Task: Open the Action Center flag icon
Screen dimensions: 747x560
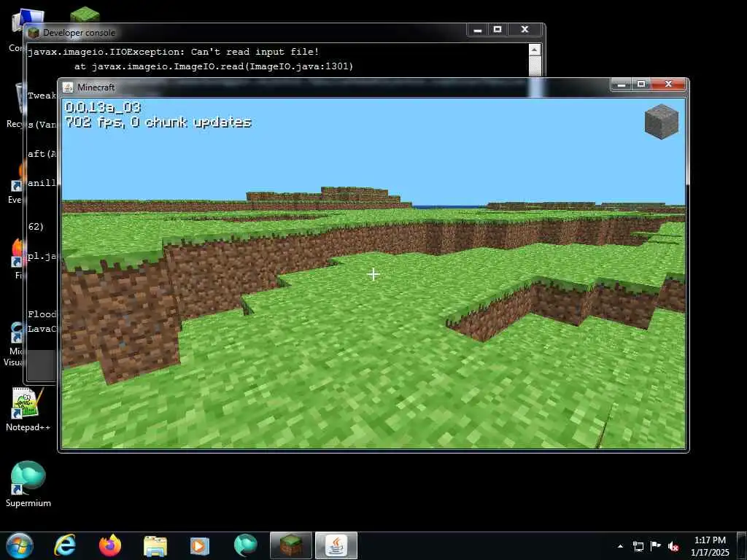Action: click(x=656, y=546)
